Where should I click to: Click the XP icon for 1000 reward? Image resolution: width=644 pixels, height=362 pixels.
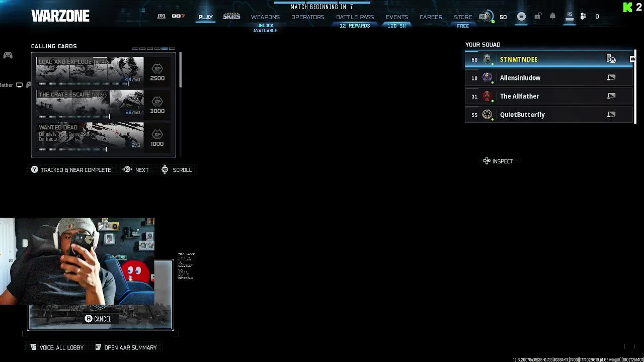tap(157, 134)
